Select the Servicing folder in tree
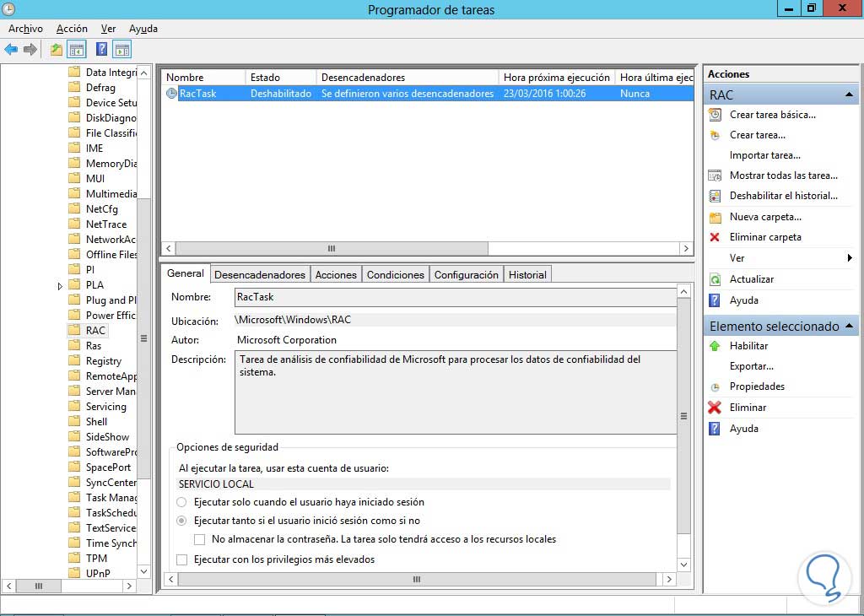Image resolution: width=864 pixels, height=616 pixels. click(105, 407)
